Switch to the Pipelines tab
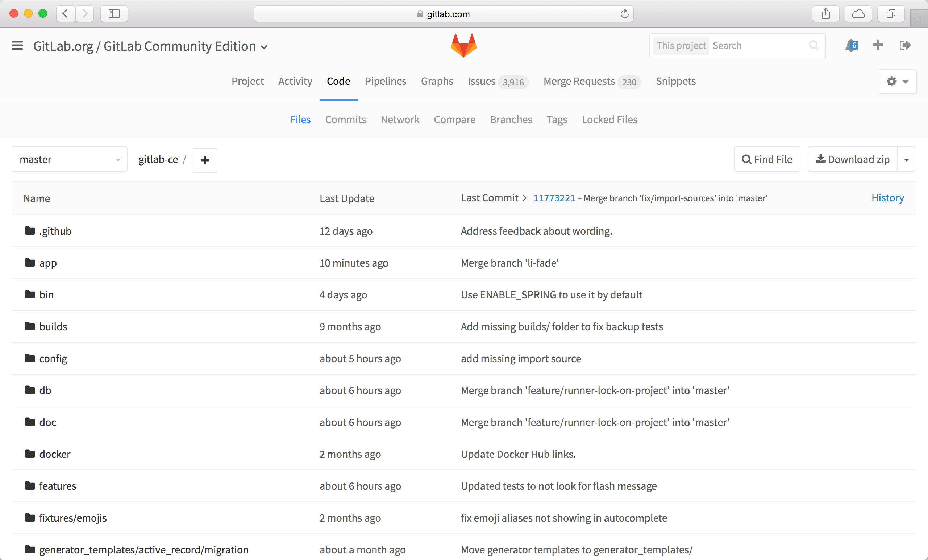Screen dimensions: 928x560 click(385, 81)
